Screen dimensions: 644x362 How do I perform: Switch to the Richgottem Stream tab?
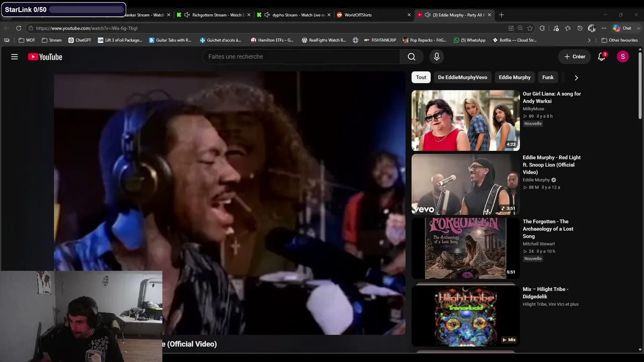point(214,15)
